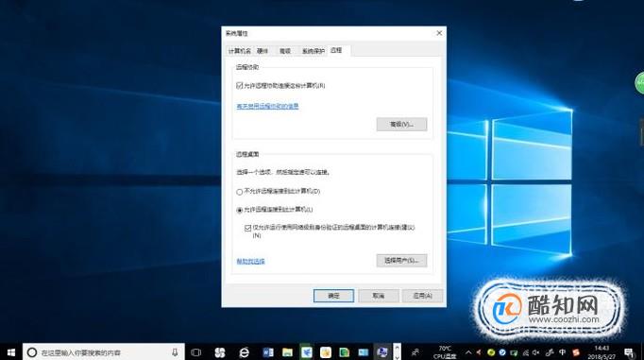The width and height of the screenshot is (644, 360).
Task: Toggle the allow Remote Assistance connections checkbox
Action: [x=240, y=85]
